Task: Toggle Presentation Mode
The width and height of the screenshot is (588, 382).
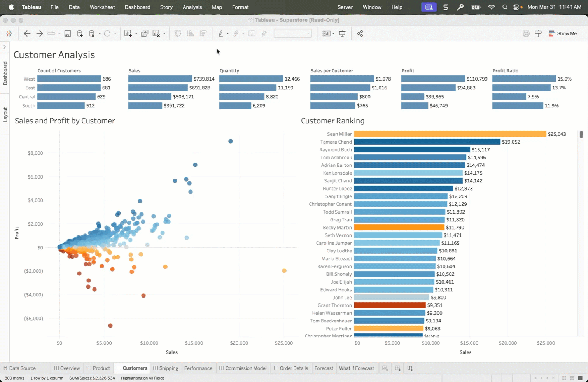Action: 342,33
